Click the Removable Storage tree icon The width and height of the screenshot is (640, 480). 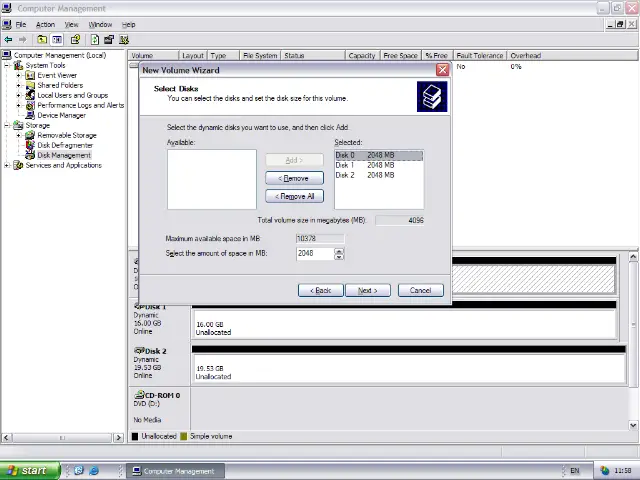(30, 135)
